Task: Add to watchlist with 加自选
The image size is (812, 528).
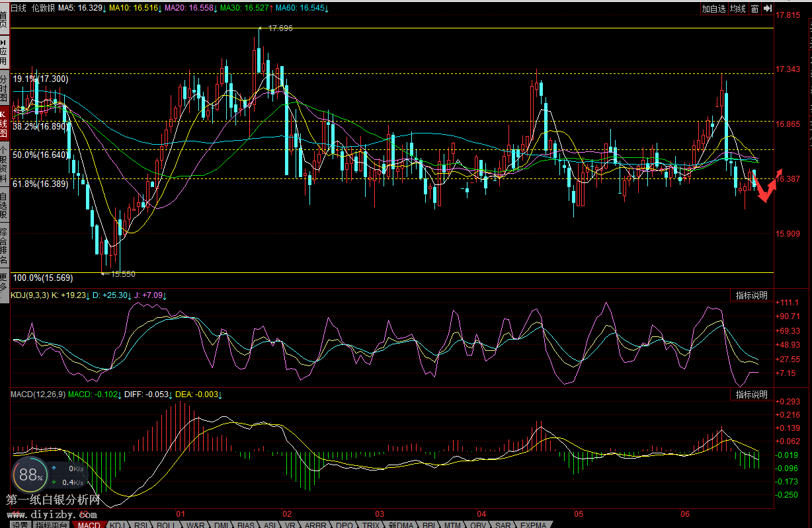Action: click(x=713, y=9)
